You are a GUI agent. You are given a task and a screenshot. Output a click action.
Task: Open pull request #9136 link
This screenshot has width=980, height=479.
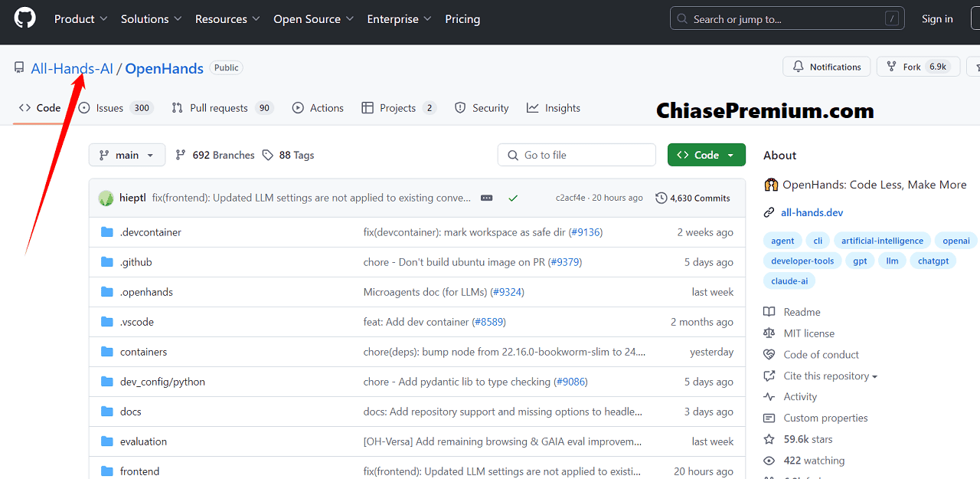pyautogui.click(x=586, y=232)
